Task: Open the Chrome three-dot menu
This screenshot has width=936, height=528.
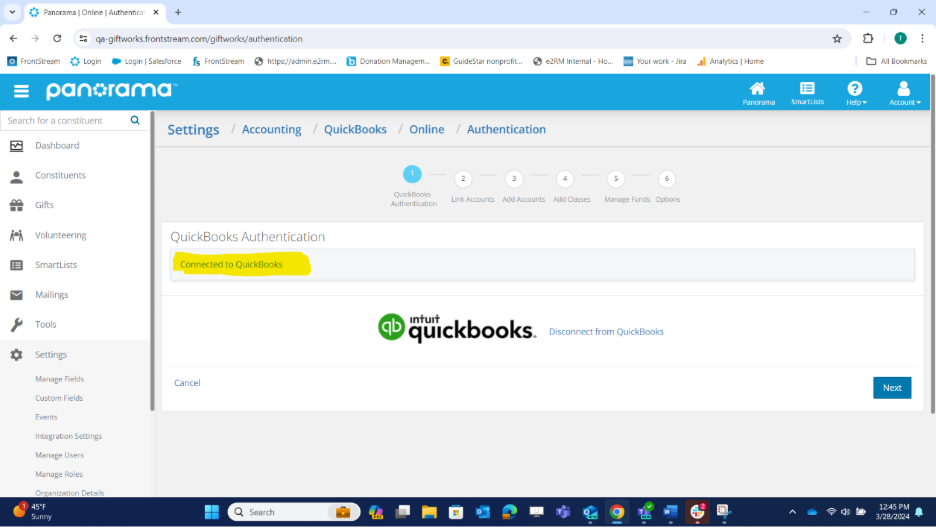Action: pyautogui.click(x=922, y=39)
